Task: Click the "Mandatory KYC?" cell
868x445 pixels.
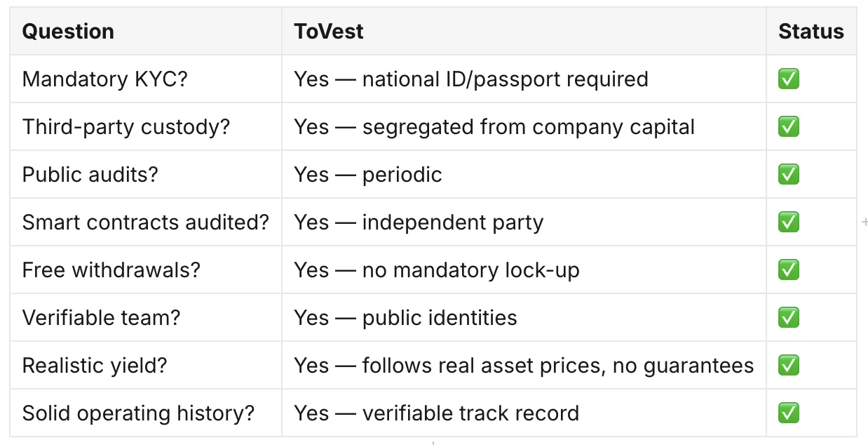Action: pyautogui.click(x=146, y=79)
